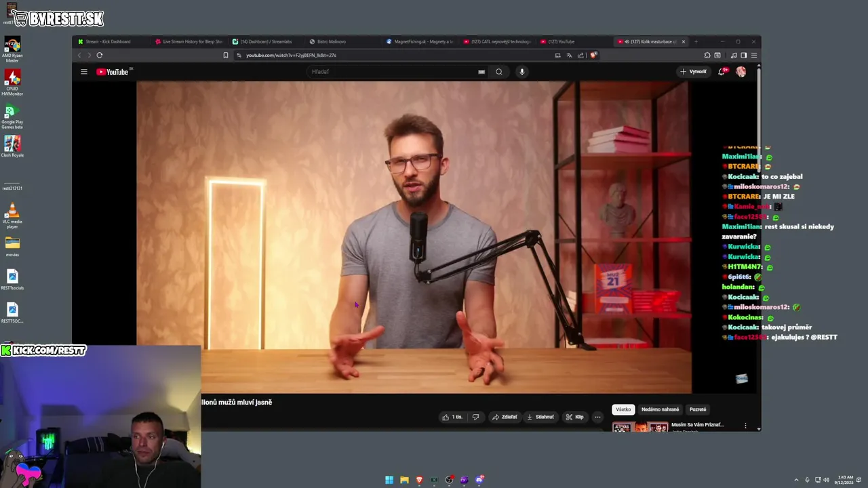Open Discord from the taskbar

coord(479,480)
